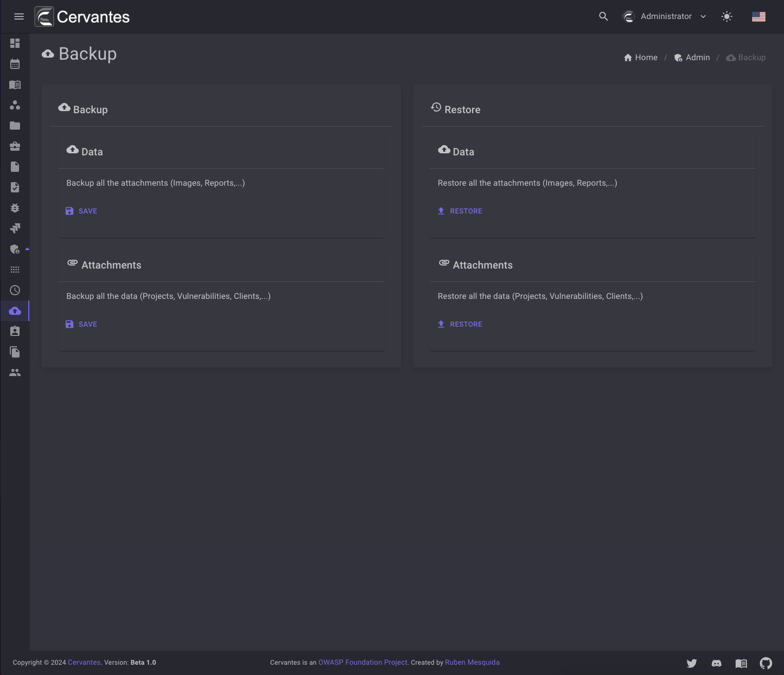Restore the Data backup
Viewport: 784px width, 675px height.
tap(460, 211)
